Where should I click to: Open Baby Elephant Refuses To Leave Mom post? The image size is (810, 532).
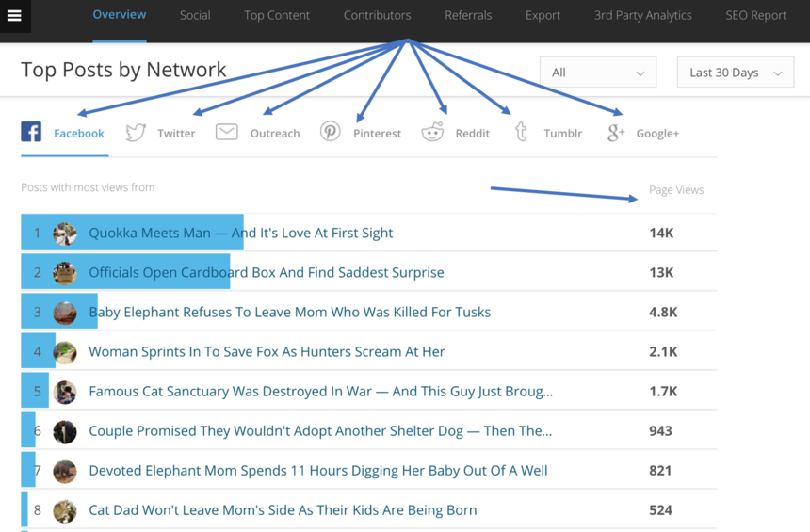[289, 312]
